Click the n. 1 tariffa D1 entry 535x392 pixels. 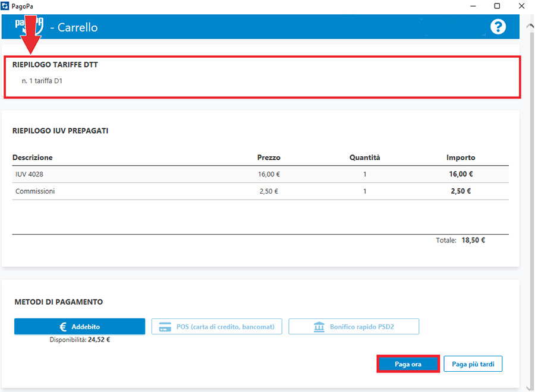click(42, 81)
